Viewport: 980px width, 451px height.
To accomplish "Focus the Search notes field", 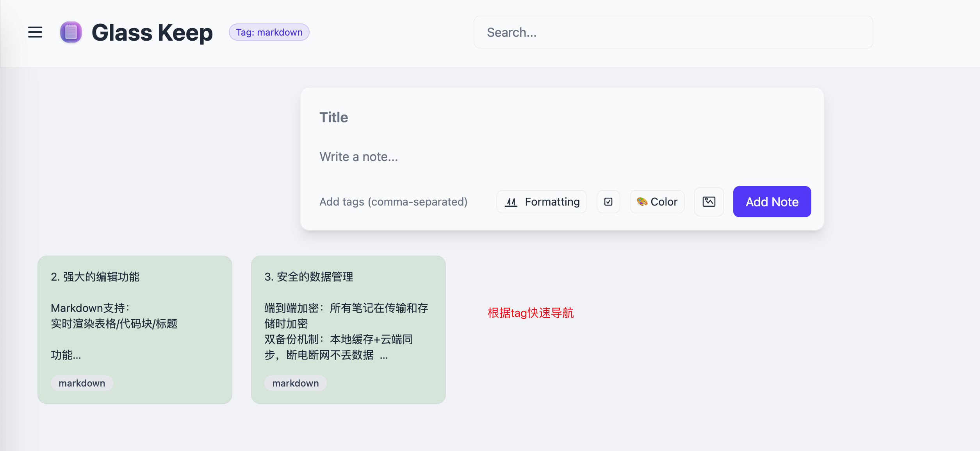I will (x=673, y=32).
